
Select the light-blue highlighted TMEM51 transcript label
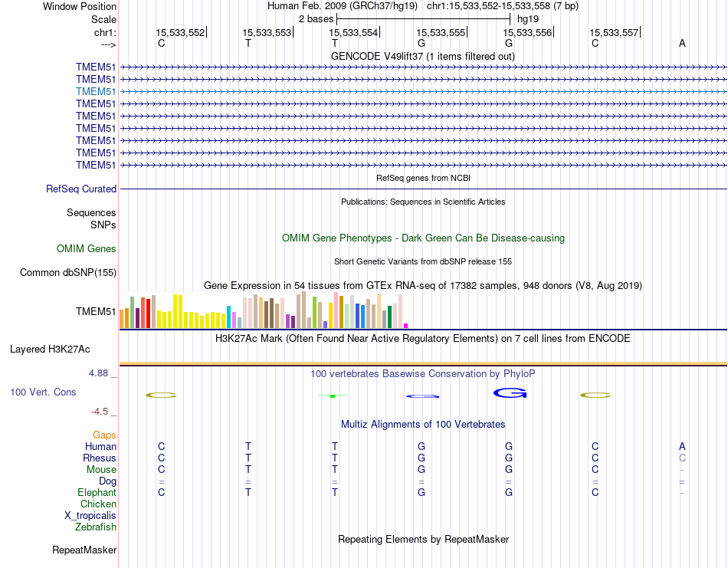pyautogui.click(x=96, y=91)
